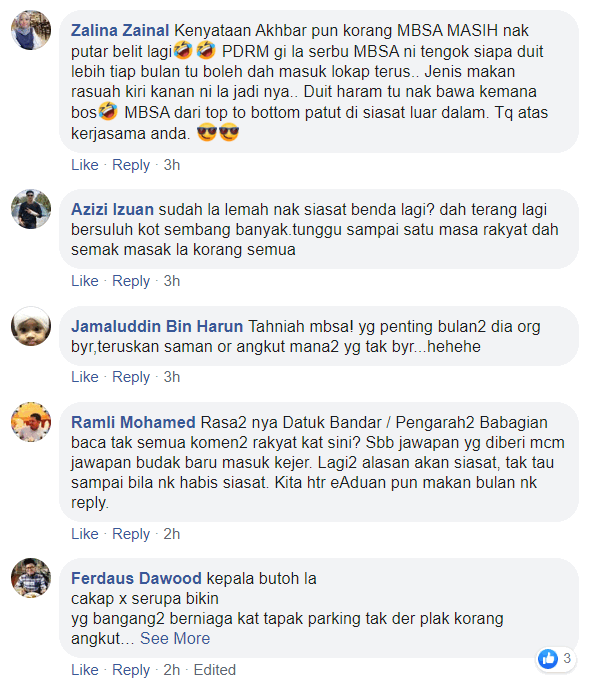Expand Ferdaus Dawood's comment with See More

point(175,638)
